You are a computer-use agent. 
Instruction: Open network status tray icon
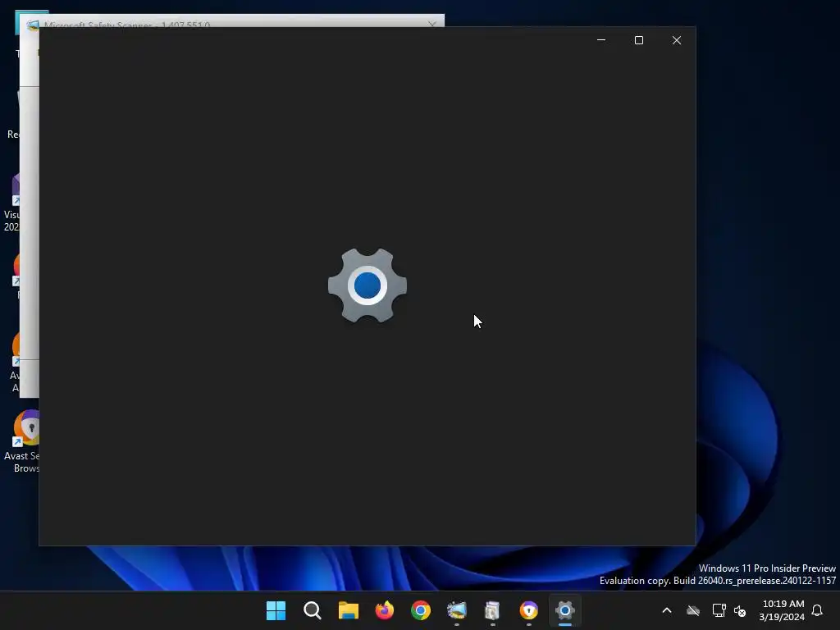pyautogui.click(x=719, y=610)
